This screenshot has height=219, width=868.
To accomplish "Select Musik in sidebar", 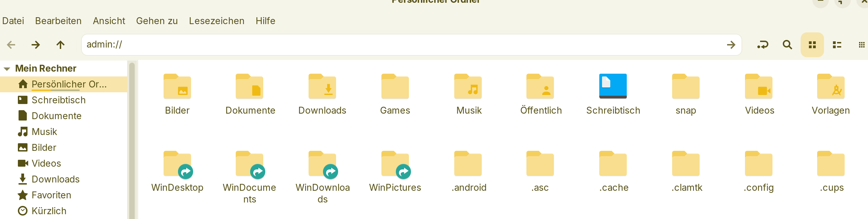I will click(64, 132).
